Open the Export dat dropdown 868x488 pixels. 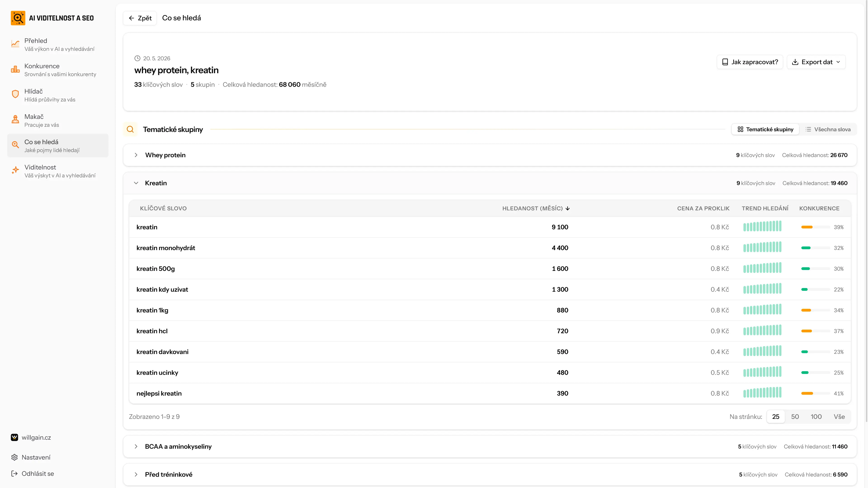[x=816, y=62]
